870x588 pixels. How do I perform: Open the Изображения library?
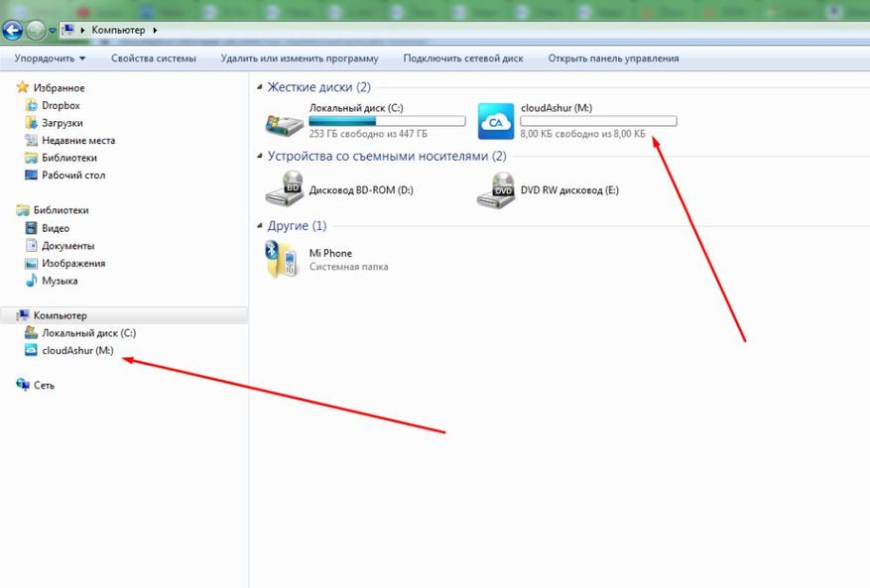click(73, 264)
